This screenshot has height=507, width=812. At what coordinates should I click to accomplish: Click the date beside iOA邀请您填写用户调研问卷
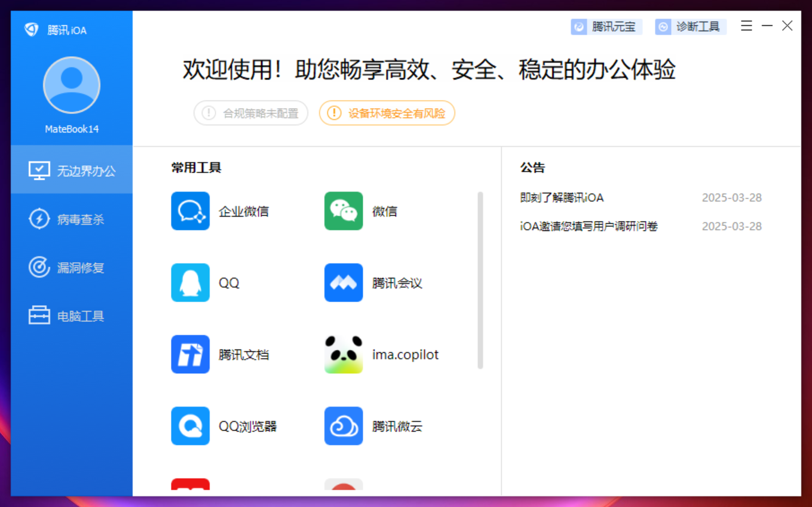click(x=732, y=226)
